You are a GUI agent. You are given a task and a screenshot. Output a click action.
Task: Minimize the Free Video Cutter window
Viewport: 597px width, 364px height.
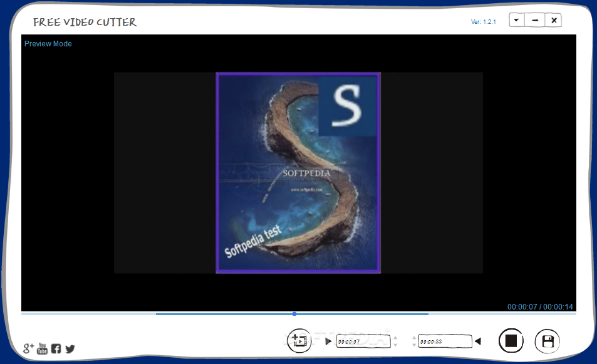click(535, 20)
